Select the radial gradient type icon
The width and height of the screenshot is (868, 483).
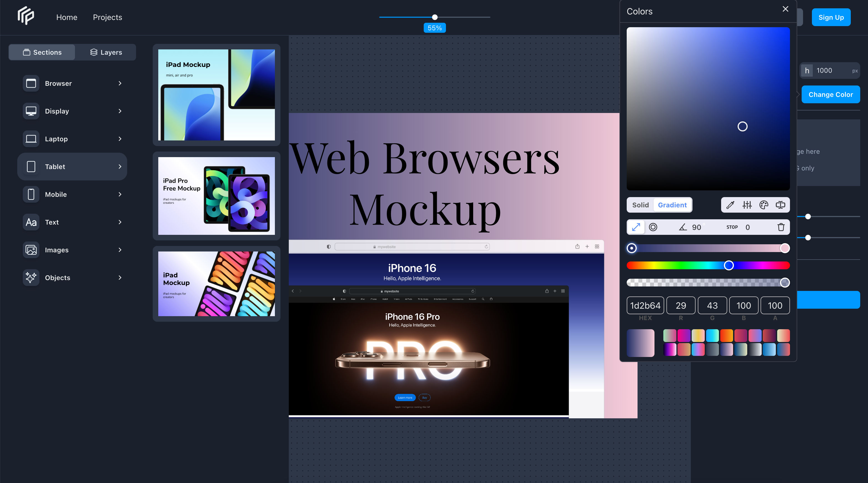tap(653, 227)
